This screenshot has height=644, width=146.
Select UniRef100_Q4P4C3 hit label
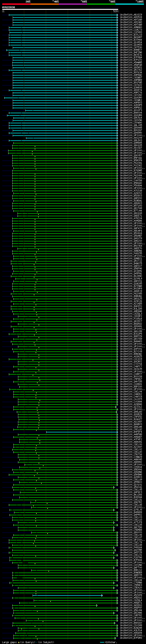click(131, 492)
